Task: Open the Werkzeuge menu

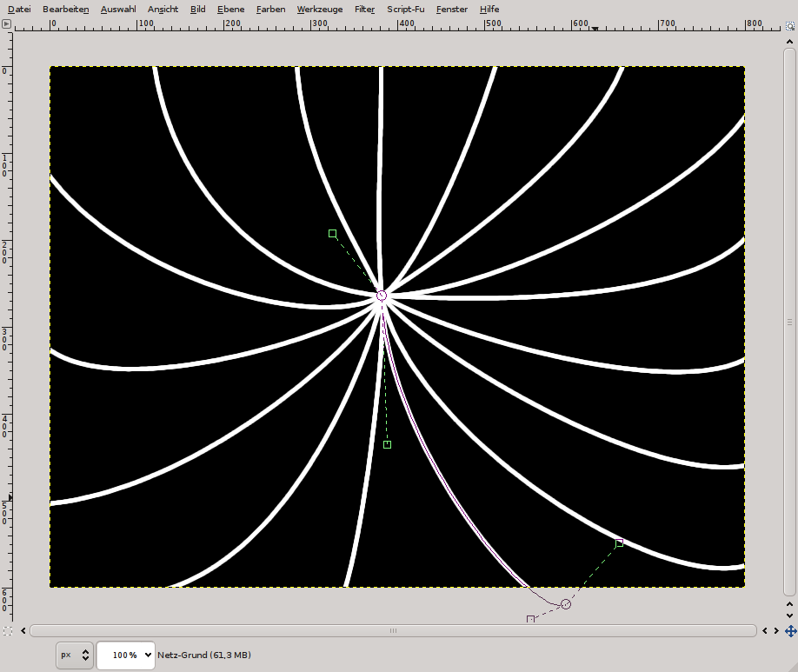Action: [x=320, y=10]
